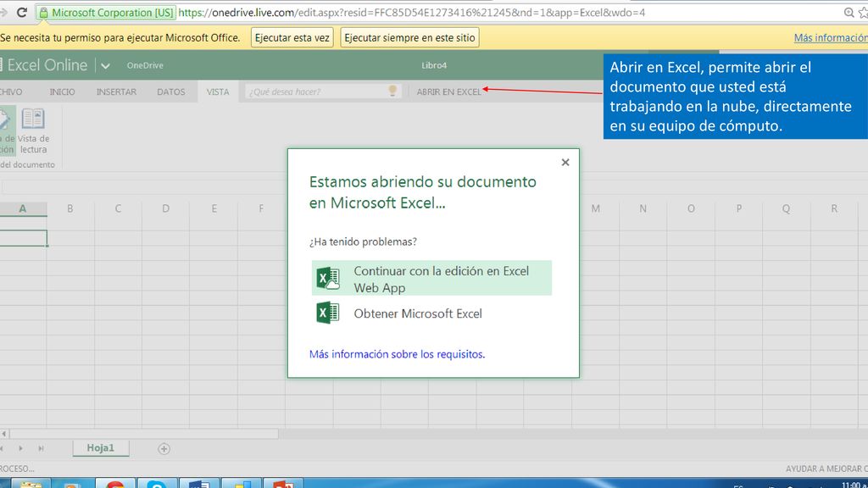This screenshot has height=488, width=868.
Task: Select column B header
Action: click(70, 208)
